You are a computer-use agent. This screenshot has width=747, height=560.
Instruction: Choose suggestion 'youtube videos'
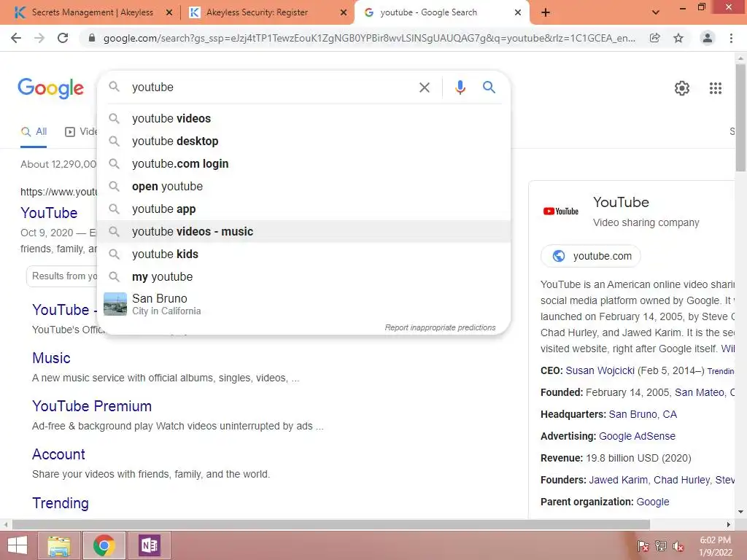click(304, 119)
